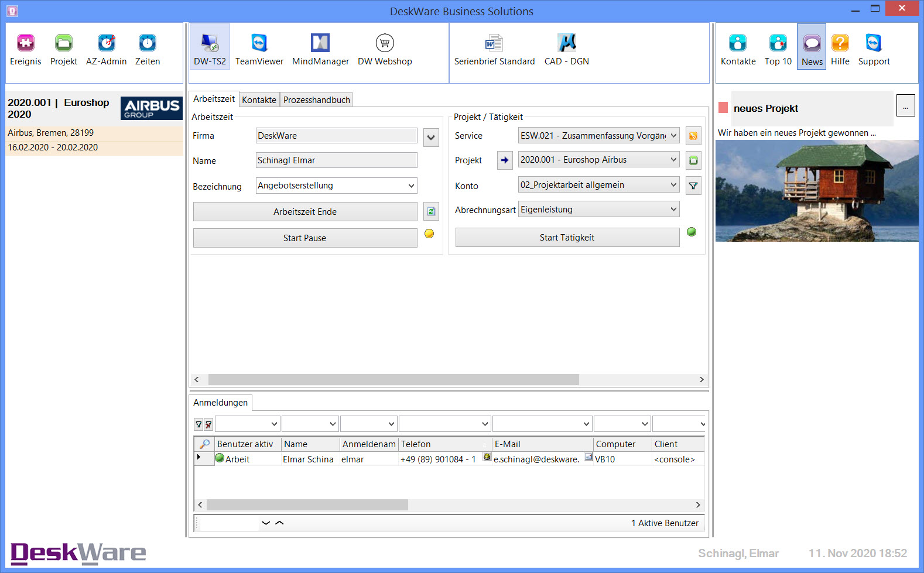Screen dimensions: 924x573
Task: Click the filter funnel beside Konto
Action: click(x=693, y=186)
